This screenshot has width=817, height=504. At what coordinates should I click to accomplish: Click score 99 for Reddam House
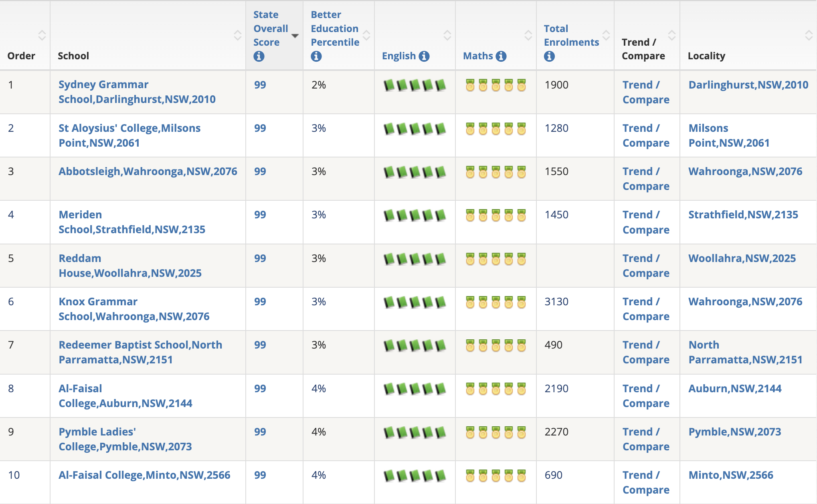(x=260, y=258)
